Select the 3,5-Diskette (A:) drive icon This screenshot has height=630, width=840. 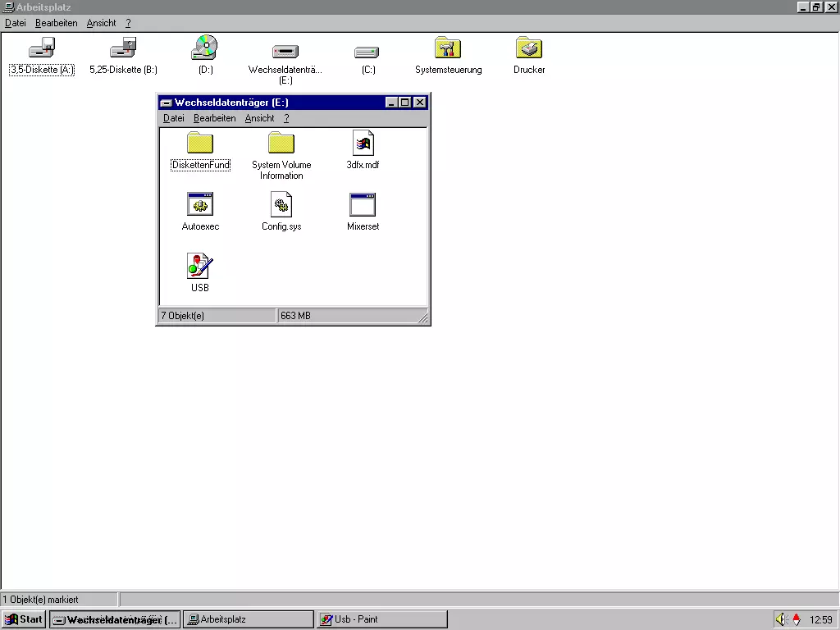click(x=42, y=48)
